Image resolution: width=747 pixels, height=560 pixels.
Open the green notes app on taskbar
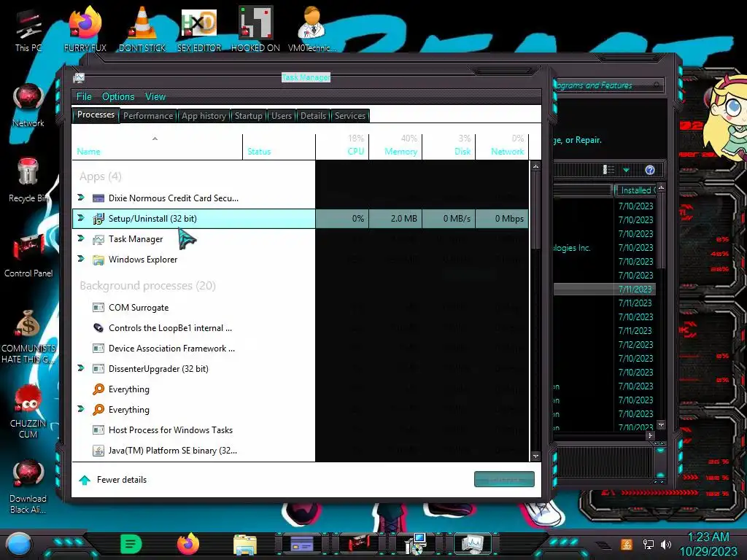pyautogui.click(x=131, y=544)
